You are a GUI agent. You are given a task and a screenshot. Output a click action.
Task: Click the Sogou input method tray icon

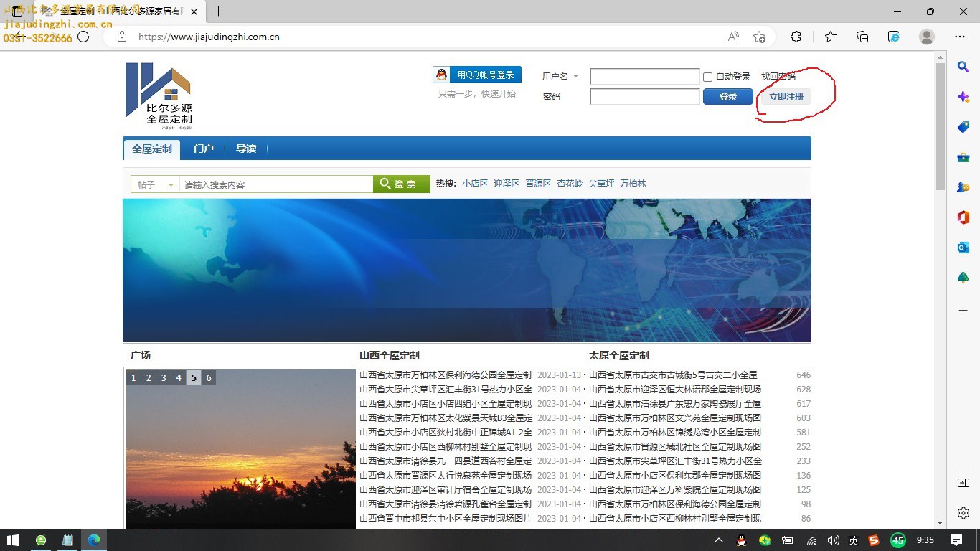(x=874, y=540)
